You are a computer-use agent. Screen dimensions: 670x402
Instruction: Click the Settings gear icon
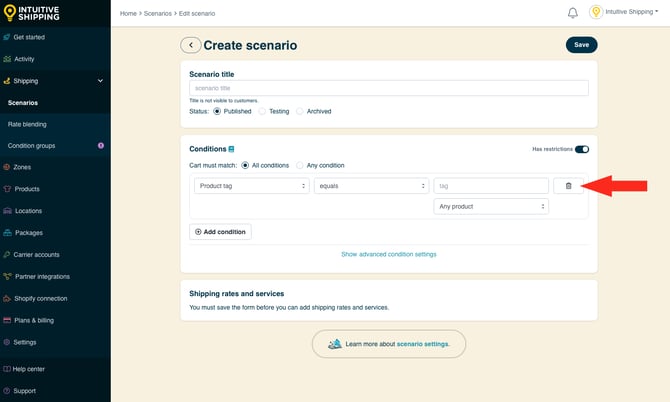tap(7, 342)
